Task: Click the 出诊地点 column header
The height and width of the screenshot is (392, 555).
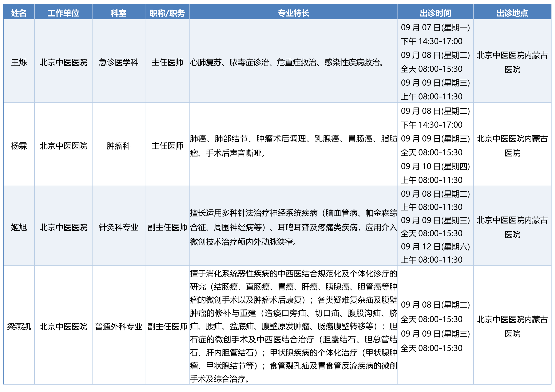Action: (512, 13)
